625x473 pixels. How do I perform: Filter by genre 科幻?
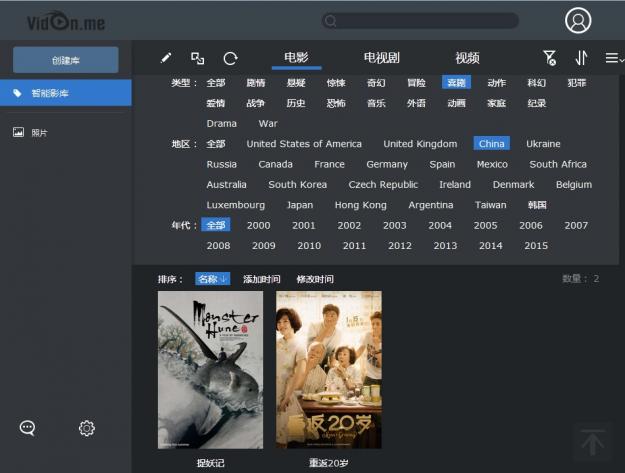(x=537, y=83)
